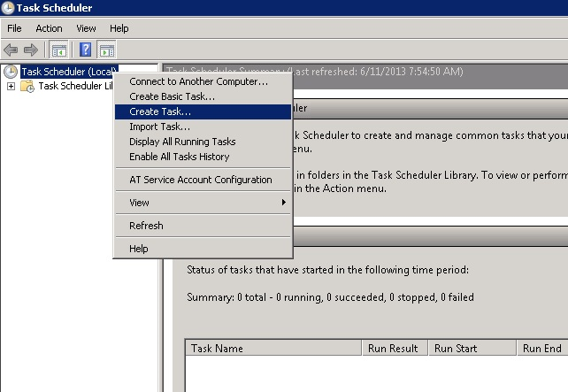Choose Import Task... from the context menu
This screenshot has width=568, height=392.
click(160, 127)
